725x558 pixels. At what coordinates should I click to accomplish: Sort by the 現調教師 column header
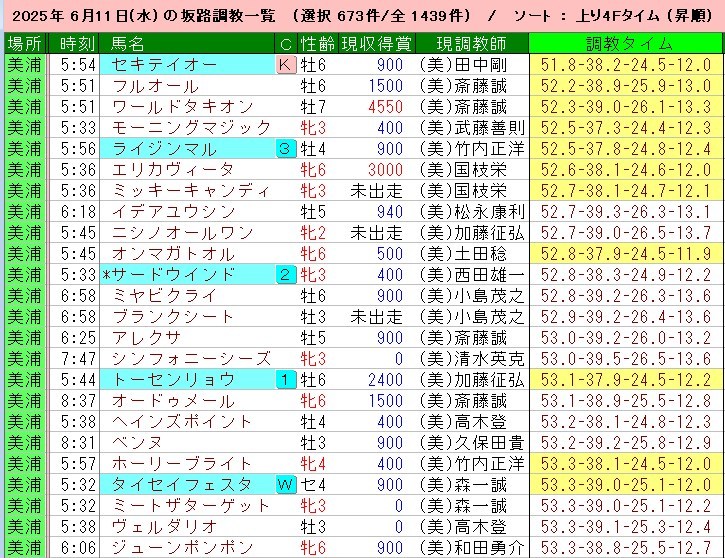tap(472, 44)
